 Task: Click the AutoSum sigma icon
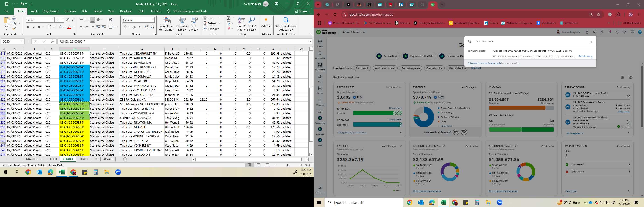(x=229, y=18)
